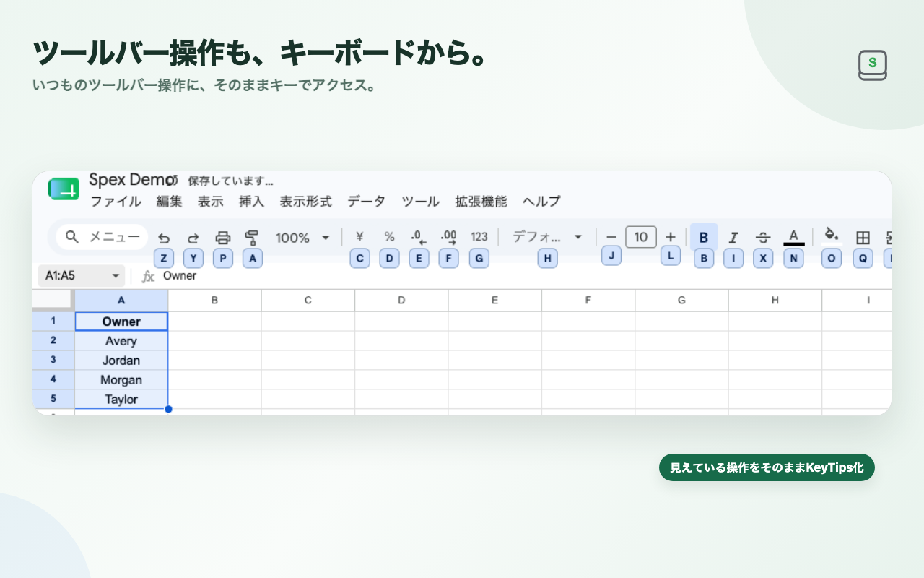Open the text color picker

pos(793,238)
